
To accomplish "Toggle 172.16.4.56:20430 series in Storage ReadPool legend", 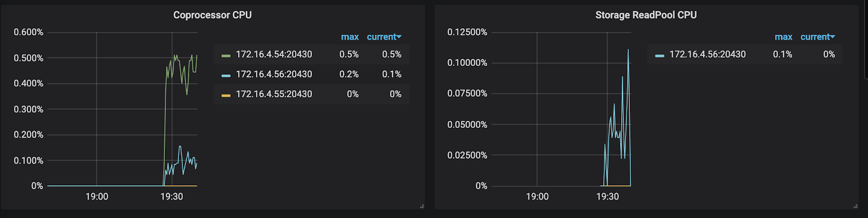I will [x=707, y=54].
